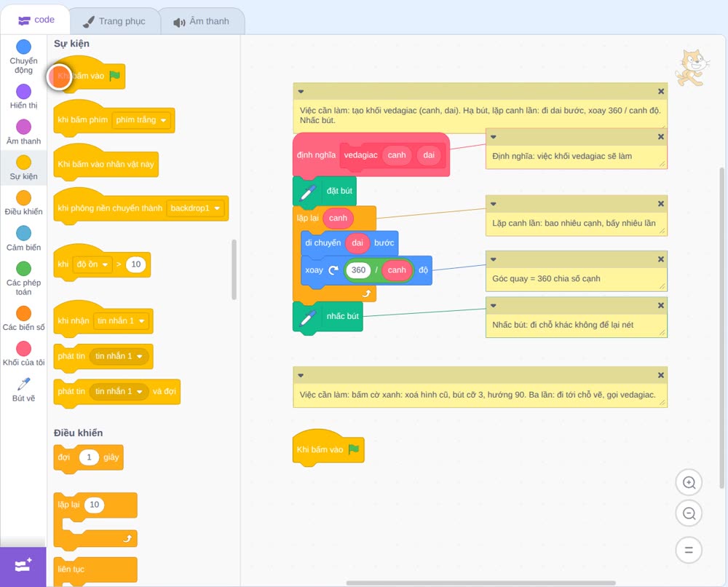Click the 1 value in 'đợi giây' block
Image resolution: width=728 pixels, height=587 pixels.
click(89, 457)
